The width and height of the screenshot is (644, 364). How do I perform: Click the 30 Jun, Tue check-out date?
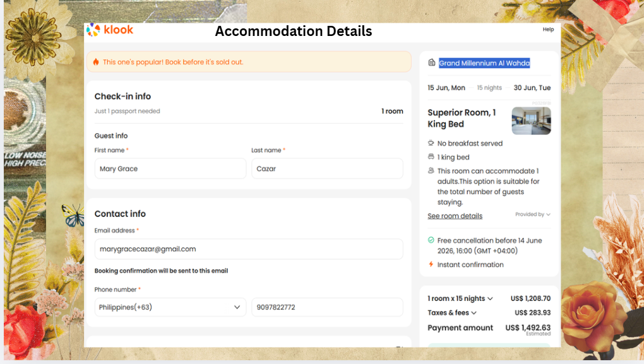(x=532, y=88)
